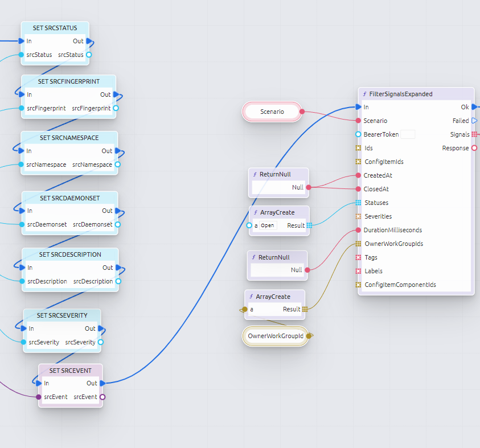Click the BearerToken input pin circle

click(x=358, y=134)
